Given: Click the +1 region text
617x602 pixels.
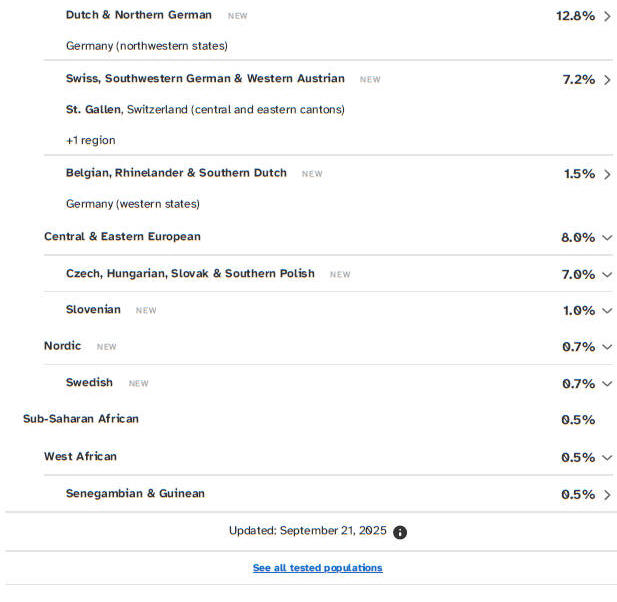Looking at the screenshot, I should pyautogui.click(x=90, y=140).
